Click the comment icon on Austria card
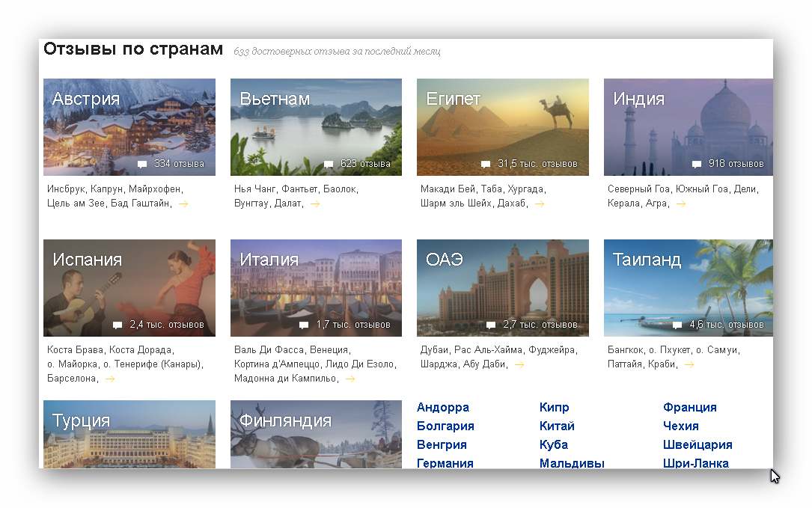 tap(142, 165)
